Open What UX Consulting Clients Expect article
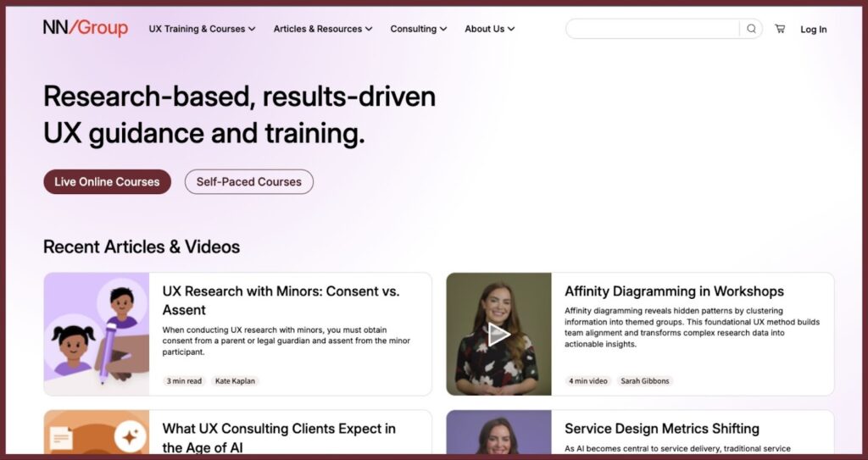Viewport: 868px width, 460px height. tap(278, 437)
